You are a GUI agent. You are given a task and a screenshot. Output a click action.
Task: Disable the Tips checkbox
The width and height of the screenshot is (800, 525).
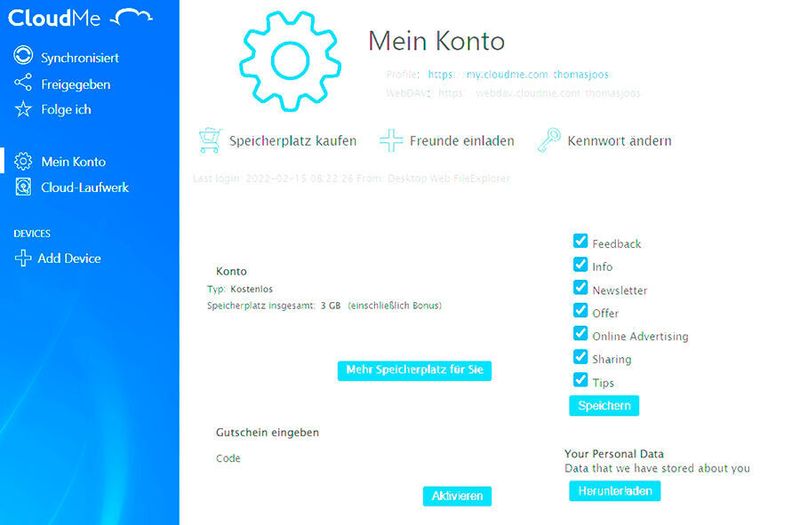580,380
